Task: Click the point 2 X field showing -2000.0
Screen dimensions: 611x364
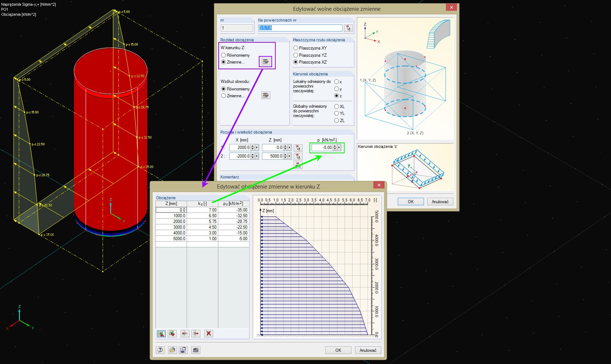Action: (x=240, y=156)
